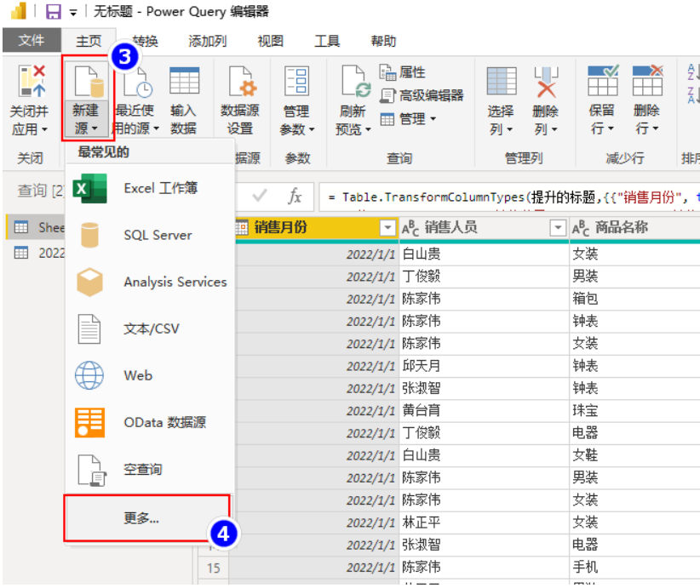Select the Web data source

pyautogui.click(x=150, y=375)
